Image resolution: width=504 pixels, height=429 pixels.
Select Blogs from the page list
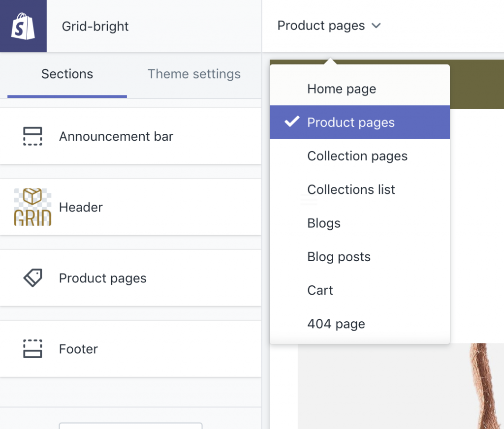pos(360,223)
